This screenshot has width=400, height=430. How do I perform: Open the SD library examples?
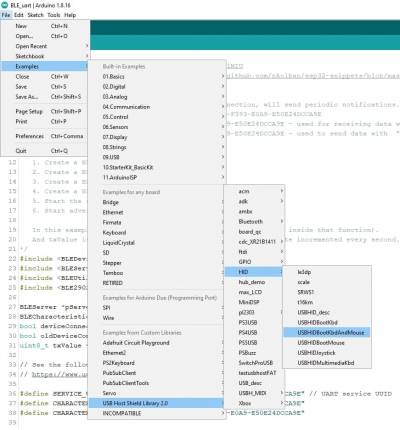[156, 253]
